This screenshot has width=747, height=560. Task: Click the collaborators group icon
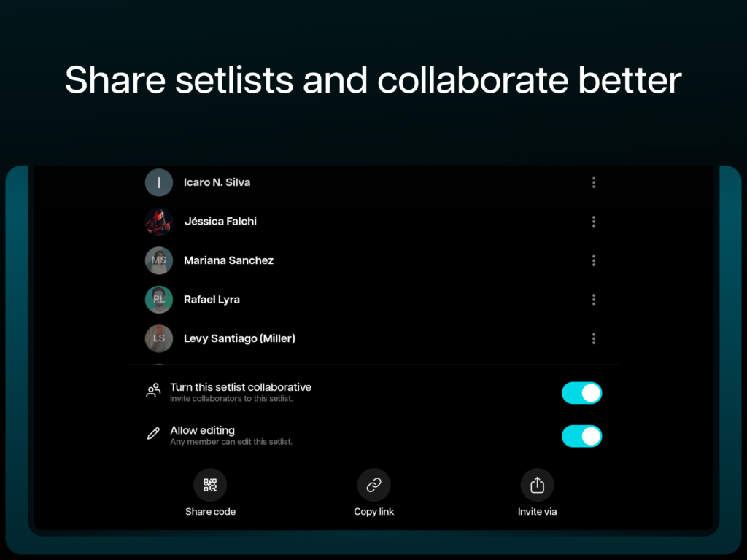tap(153, 391)
